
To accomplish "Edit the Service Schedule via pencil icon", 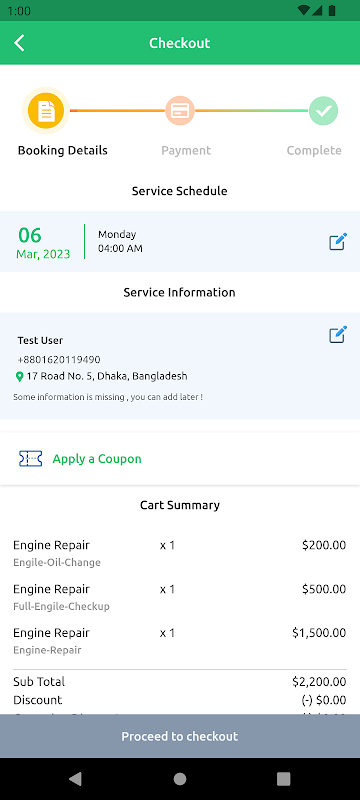I will [x=338, y=241].
